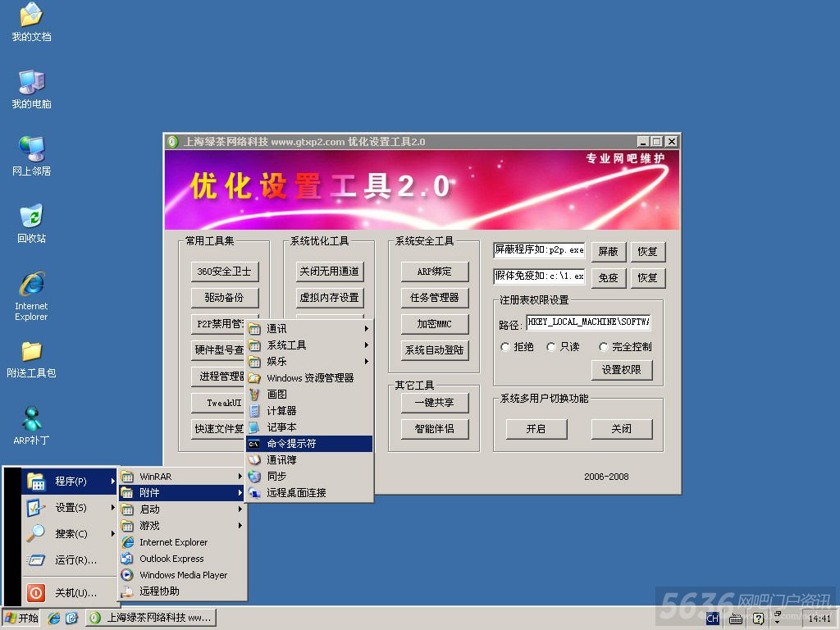This screenshot has width=840, height=630.
Task: Click the 免疫 immunize button
Action: pos(609,277)
